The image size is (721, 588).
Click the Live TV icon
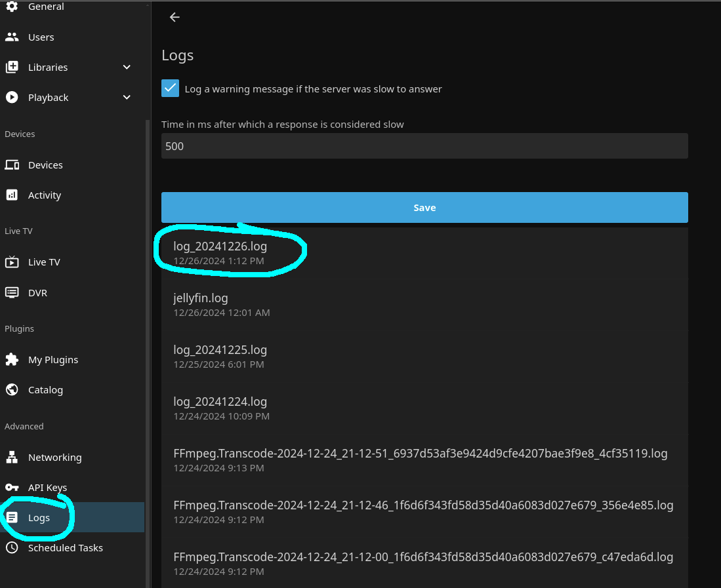click(12, 262)
